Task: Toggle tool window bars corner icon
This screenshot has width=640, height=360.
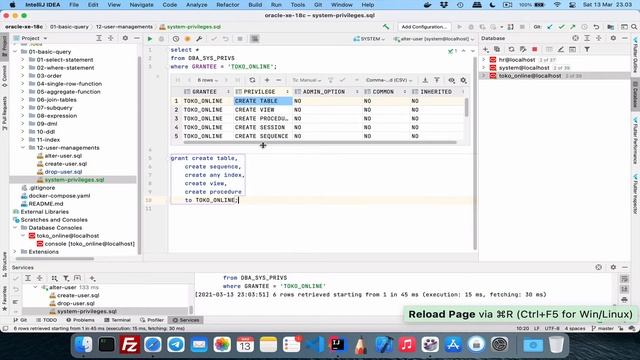Action: [x=5, y=328]
